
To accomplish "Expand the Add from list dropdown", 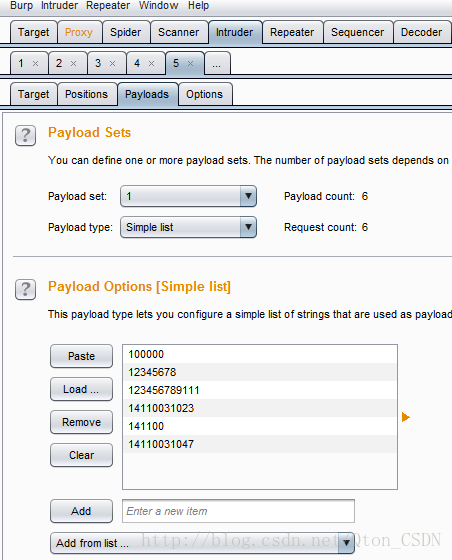I will [202, 543].
